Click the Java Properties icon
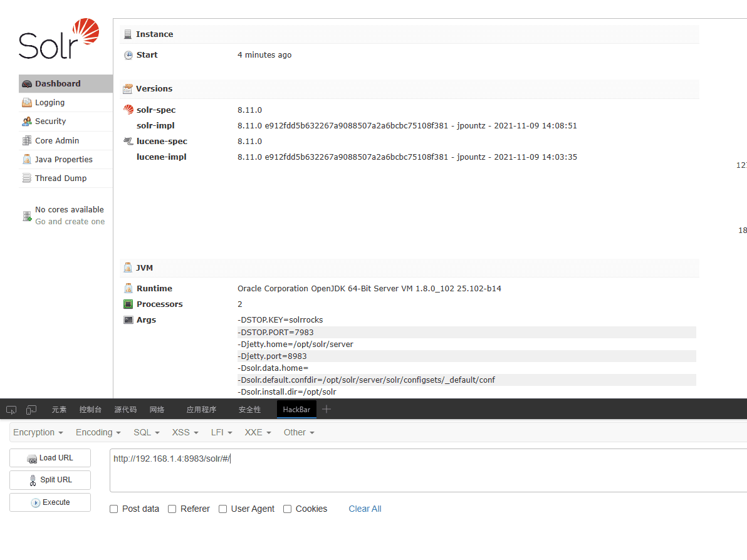Screen dimensions: 747x560 (x=27, y=160)
